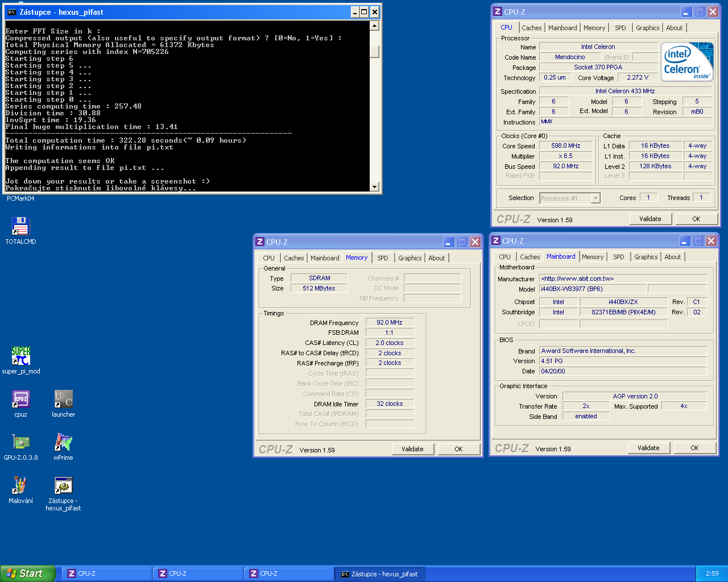Select CPU tab in Mainboard window
Screen dimensions: 728x582
pos(504,257)
